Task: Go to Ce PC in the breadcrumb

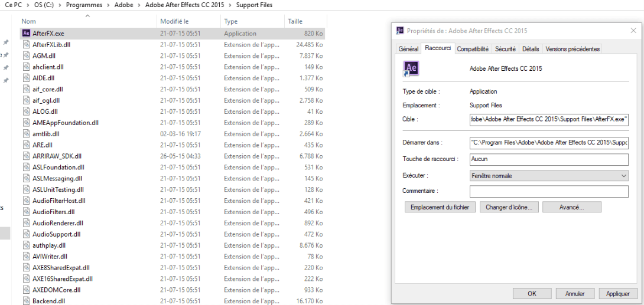Action: [14, 5]
